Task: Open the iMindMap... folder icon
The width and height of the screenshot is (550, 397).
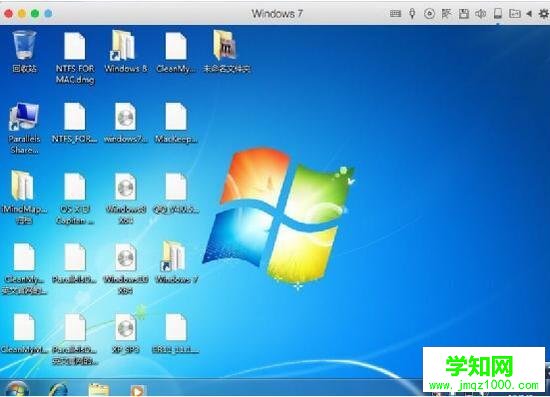Action: point(24,197)
